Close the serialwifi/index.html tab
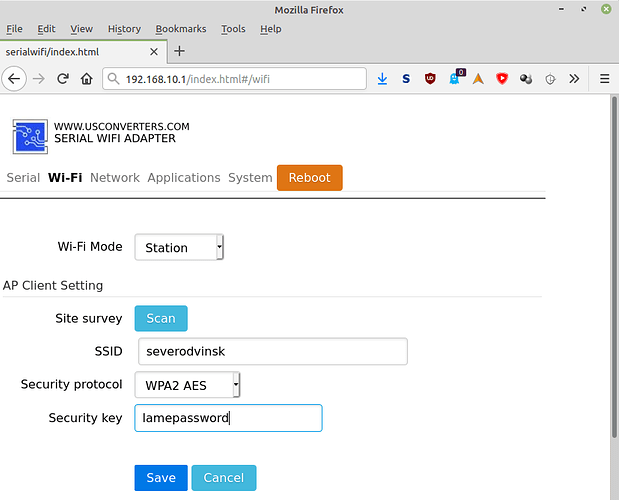The image size is (619, 500). point(154,52)
